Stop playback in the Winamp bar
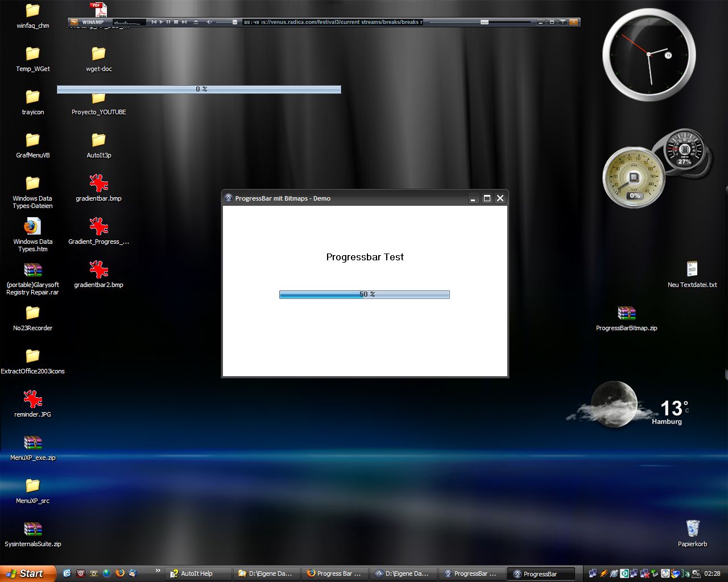Image resolution: width=728 pixels, height=582 pixels. 176,22
